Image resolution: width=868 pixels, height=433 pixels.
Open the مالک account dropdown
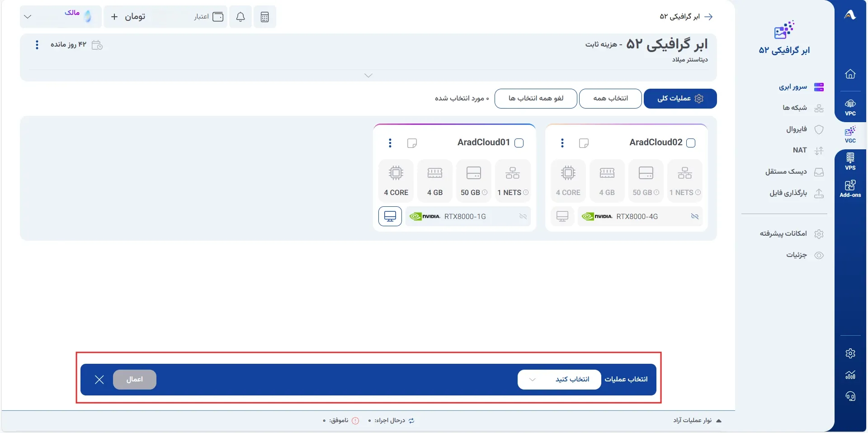pos(61,17)
